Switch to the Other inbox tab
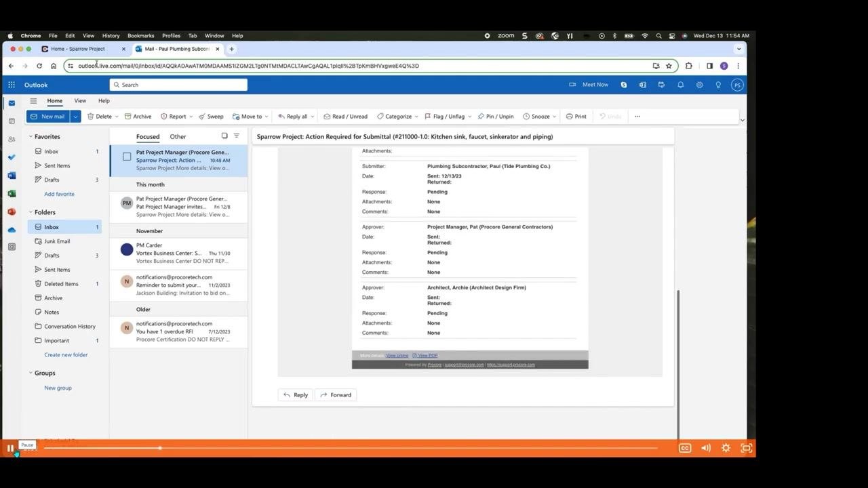868x488 pixels. coord(178,137)
